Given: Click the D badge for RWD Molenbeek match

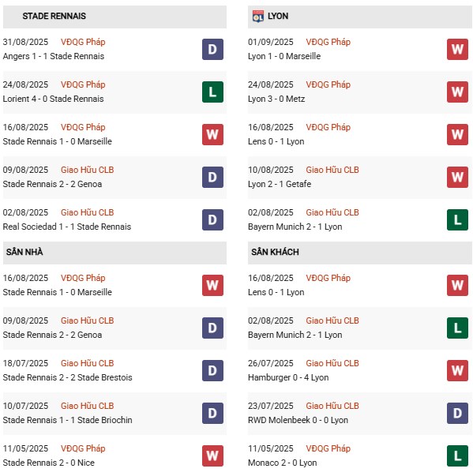Looking at the screenshot, I should 457,413.
